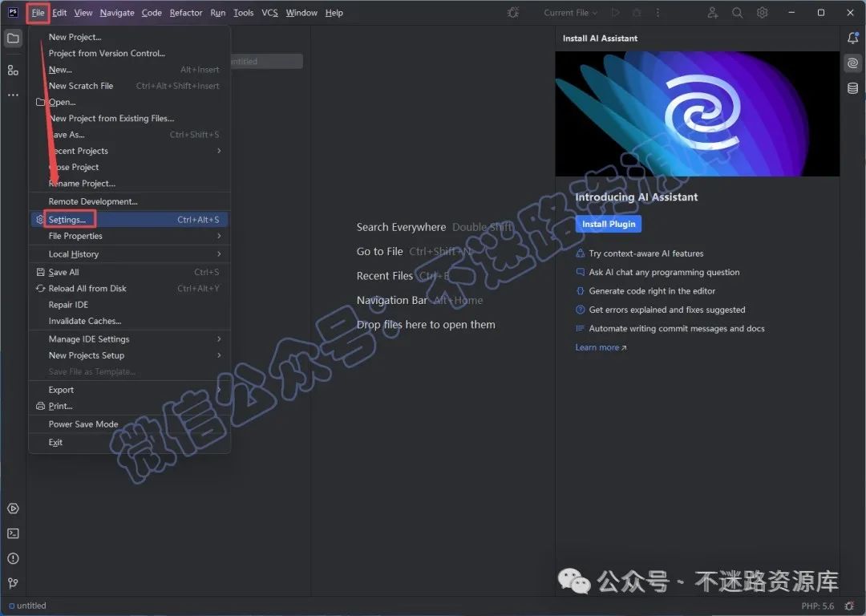Select New Project from Existing Files...
Viewport: 866px width, 616px height.
[129, 118]
